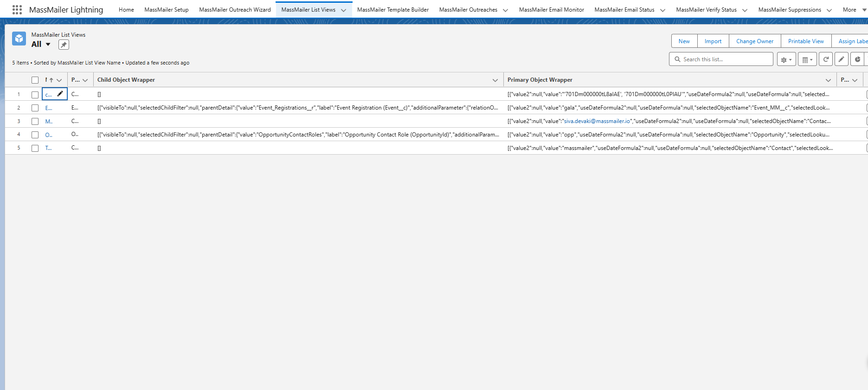The height and width of the screenshot is (390, 868).
Task: Refresh the list view
Action: coord(826,59)
